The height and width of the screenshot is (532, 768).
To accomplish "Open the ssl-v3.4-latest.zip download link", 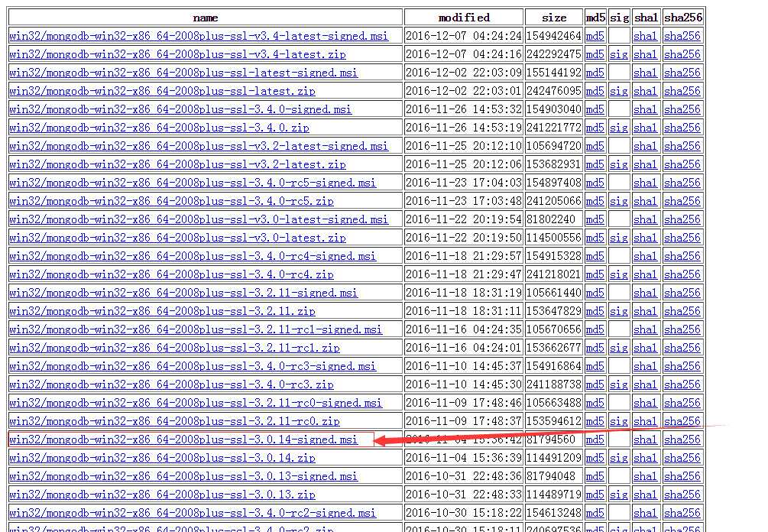I will [177, 54].
